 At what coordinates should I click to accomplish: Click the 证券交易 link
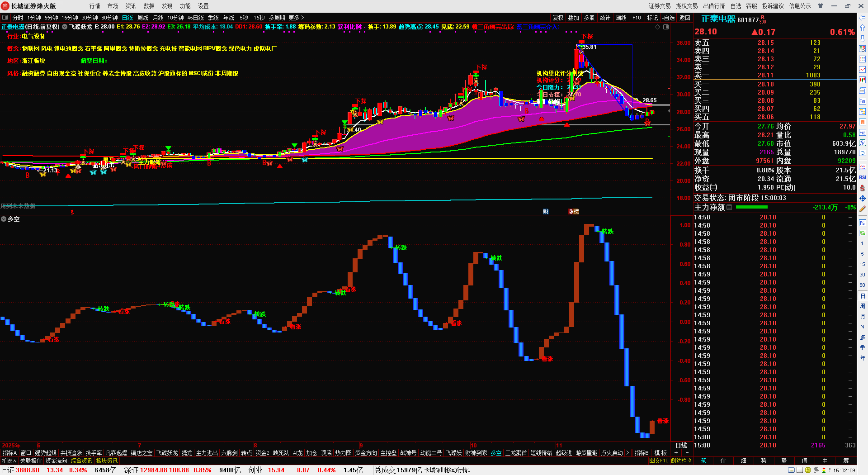(660, 6)
